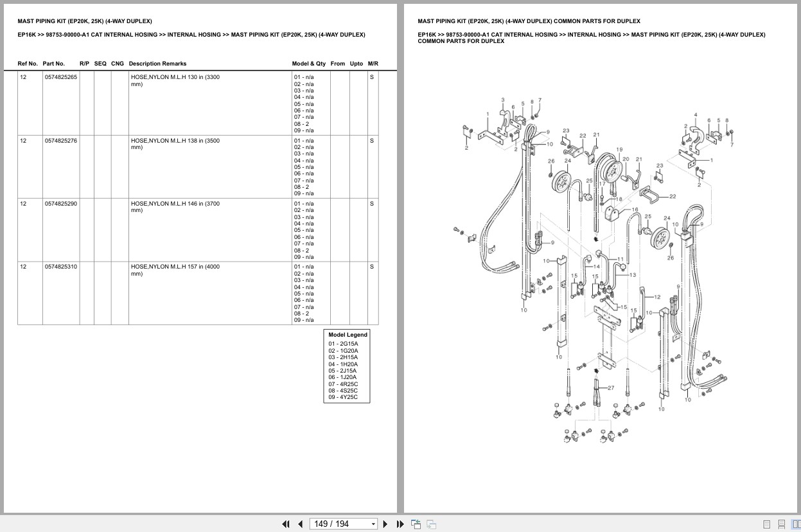Click the M/R column header
Viewport: 801px width, 532px height.
(x=373, y=64)
